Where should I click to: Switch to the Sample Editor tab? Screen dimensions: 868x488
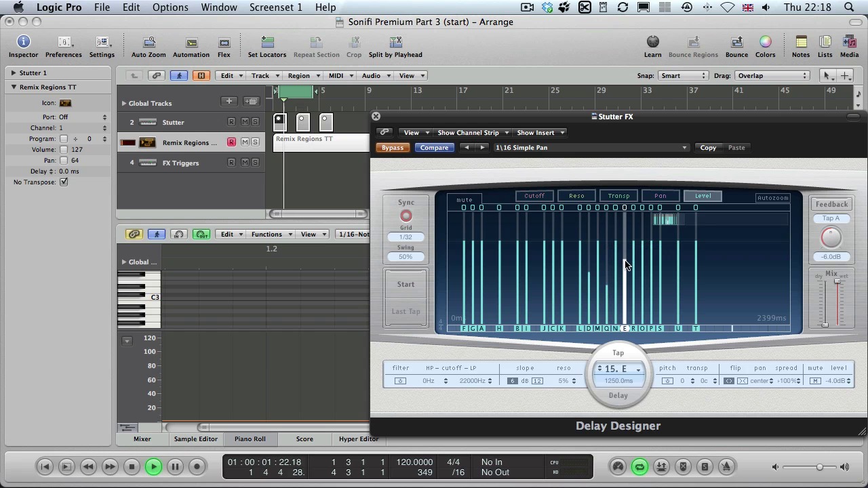195,439
